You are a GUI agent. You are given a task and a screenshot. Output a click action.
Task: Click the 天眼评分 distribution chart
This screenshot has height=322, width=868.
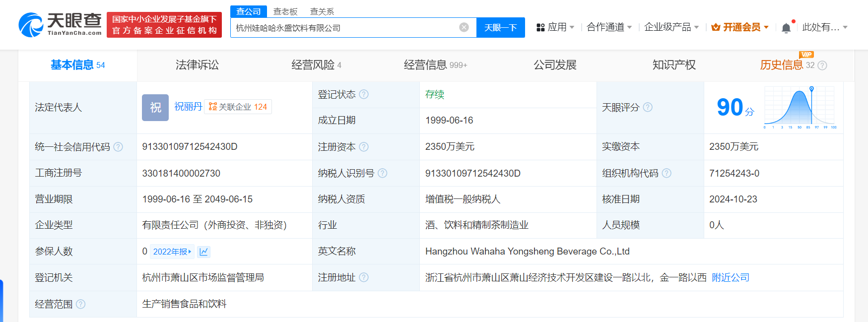800,107
